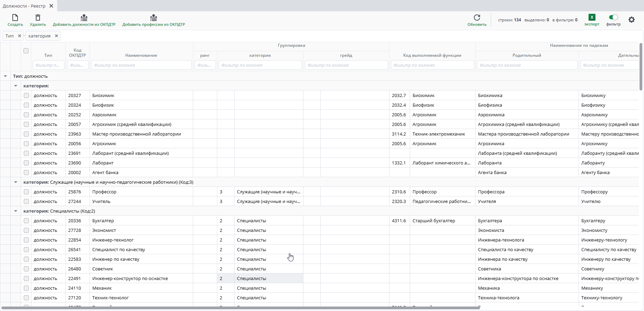Select the Профессор row checkbox
The width and height of the screenshot is (644, 311).
click(x=26, y=192)
